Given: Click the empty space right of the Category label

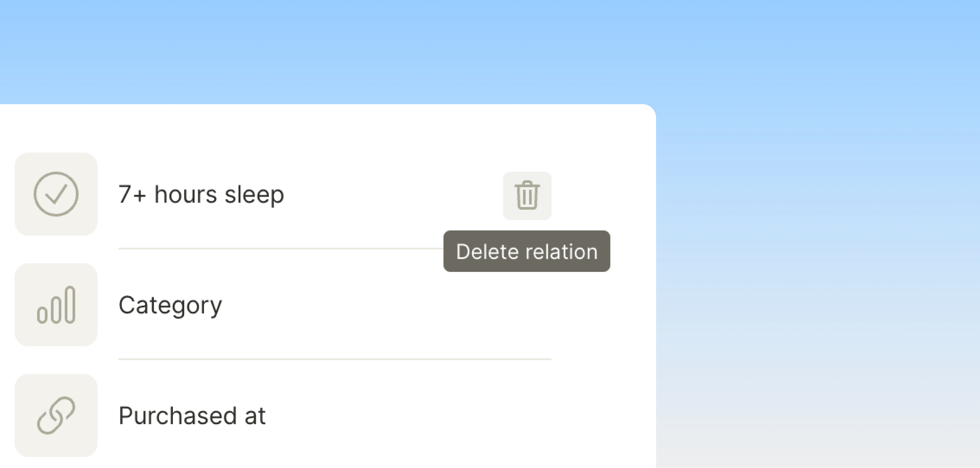Looking at the screenshot, I should pos(386,305).
